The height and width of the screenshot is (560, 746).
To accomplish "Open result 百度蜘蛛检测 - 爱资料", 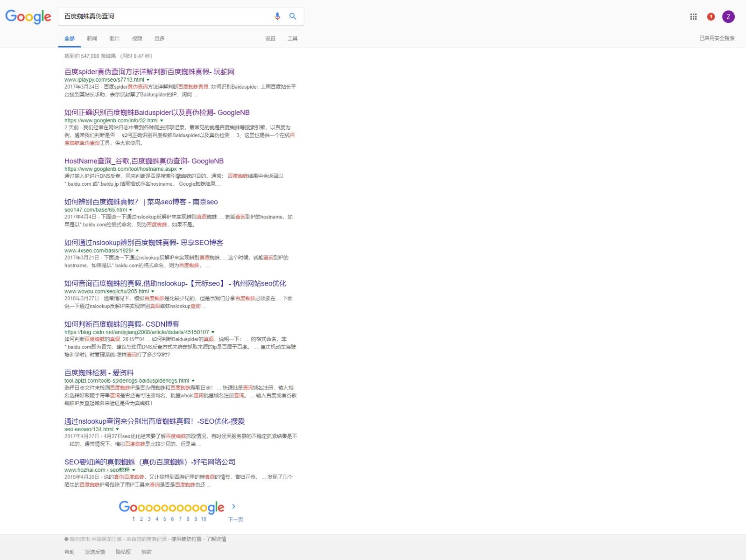I will pos(99,373).
